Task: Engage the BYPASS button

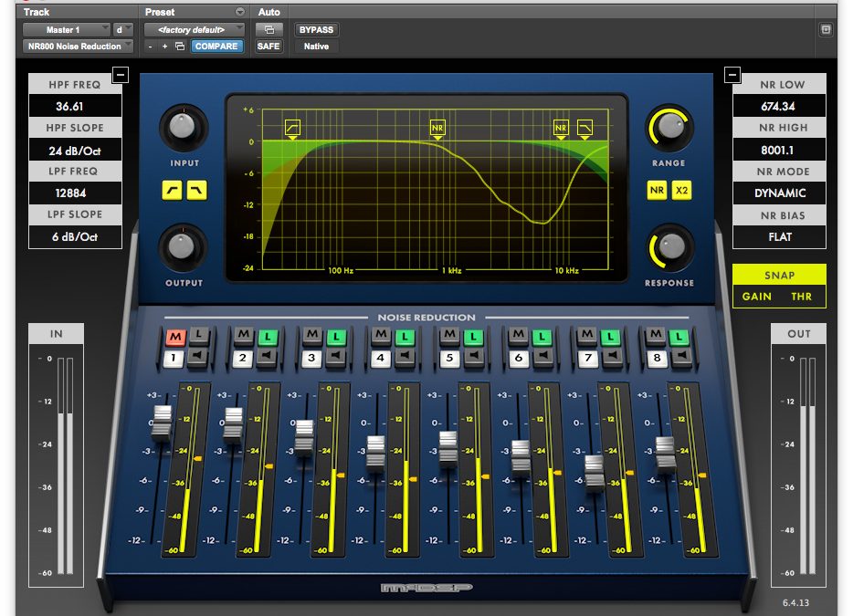Action: click(x=316, y=29)
